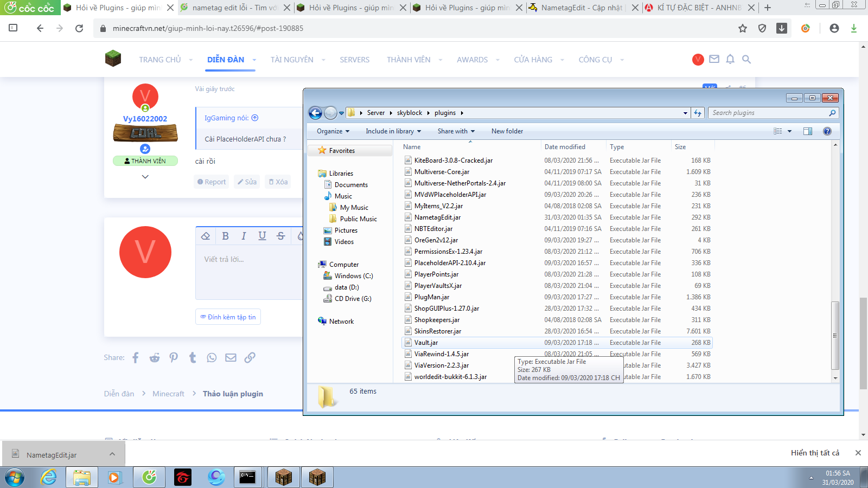
Task: Click the eraser remove-formatting icon in reply editor
Action: pyautogui.click(x=206, y=236)
